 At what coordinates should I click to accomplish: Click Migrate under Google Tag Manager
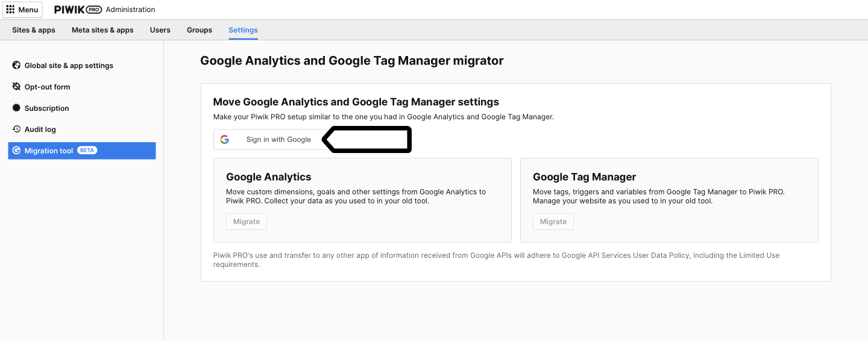(x=553, y=222)
